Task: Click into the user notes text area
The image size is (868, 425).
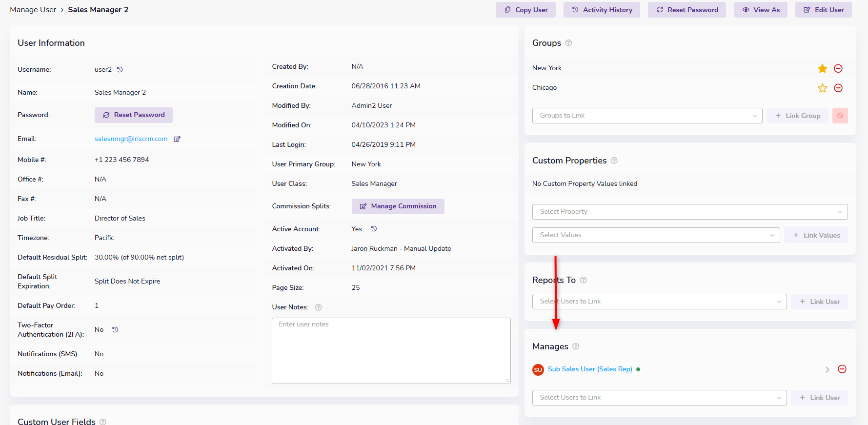Action: pyautogui.click(x=391, y=351)
